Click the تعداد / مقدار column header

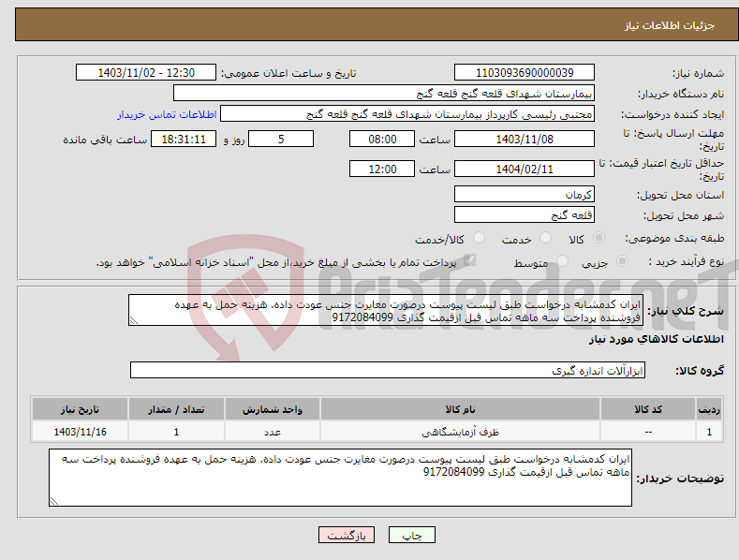click(176, 409)
